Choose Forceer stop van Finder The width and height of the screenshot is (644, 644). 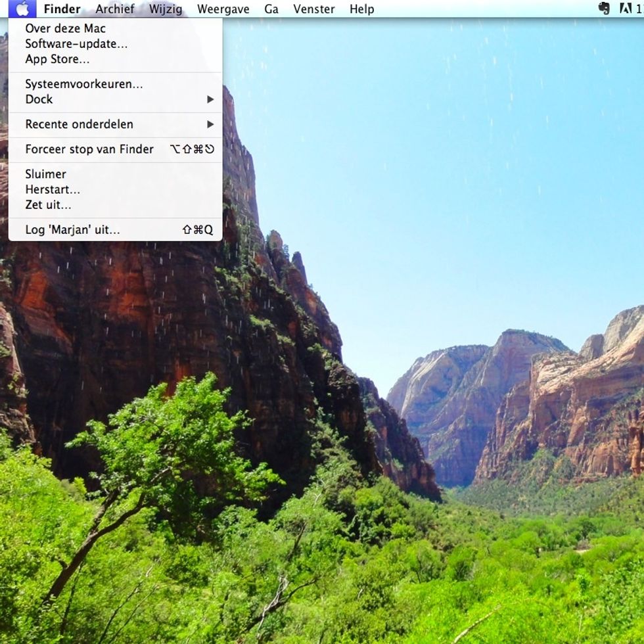click(x=116, y=149)
